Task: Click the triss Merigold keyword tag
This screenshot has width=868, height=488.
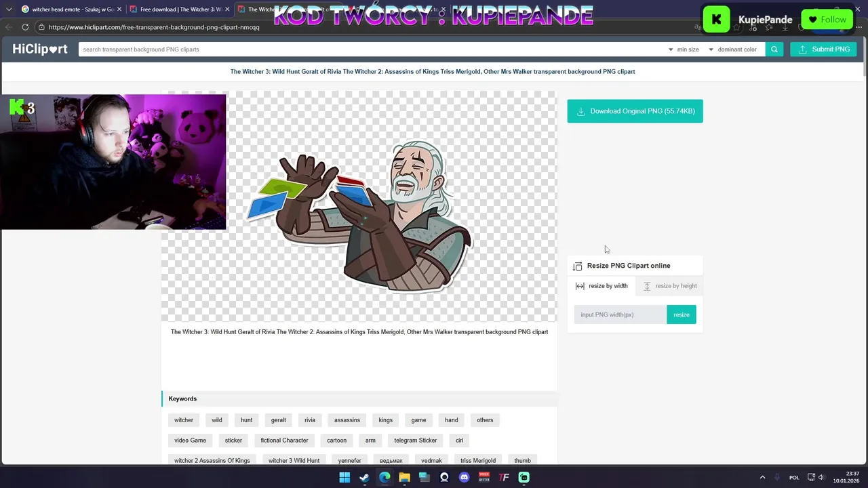Action: (478, 460)
